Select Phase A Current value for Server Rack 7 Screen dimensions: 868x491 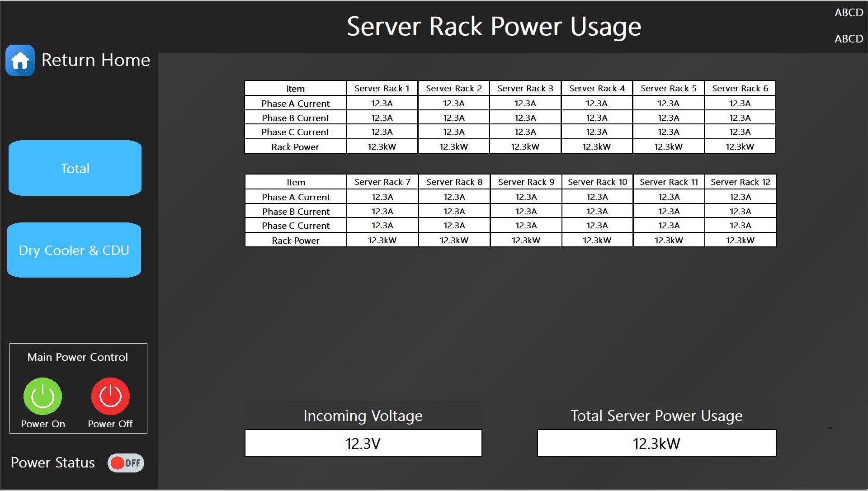(382, 197)
